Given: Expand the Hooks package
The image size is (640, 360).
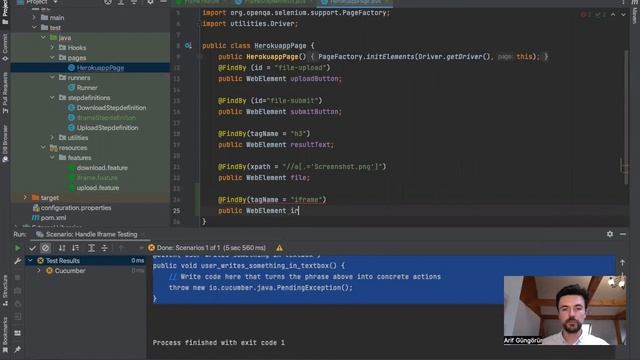Looking at the screenshot, I should click(x=52, y=48).
